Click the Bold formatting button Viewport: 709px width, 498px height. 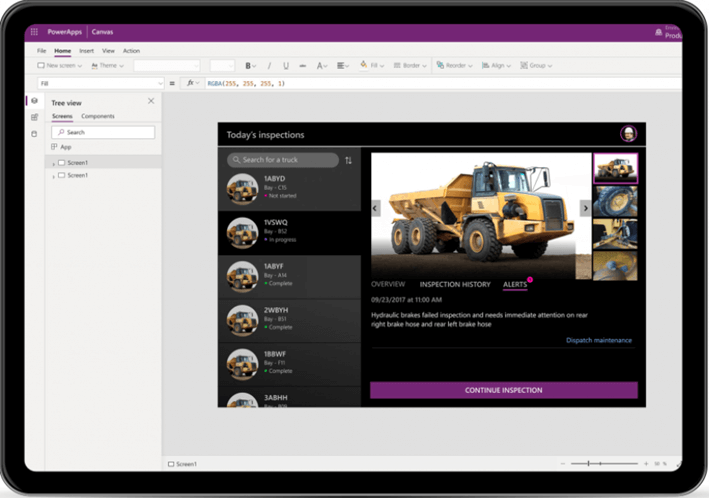[250, 66]
